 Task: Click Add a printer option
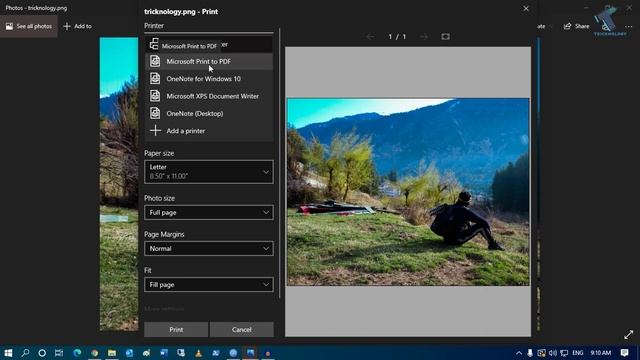coord(209,131)
